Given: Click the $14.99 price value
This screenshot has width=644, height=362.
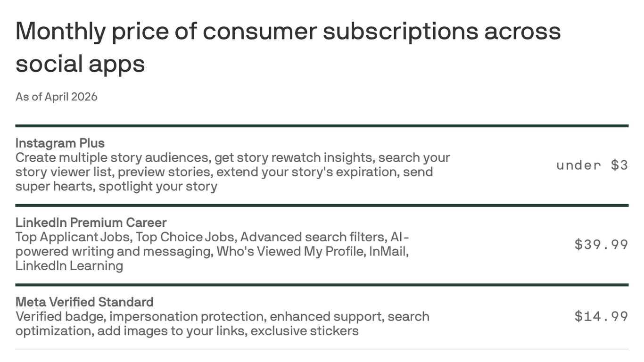Looking at the screenshot, I should (x=601, y=316).
